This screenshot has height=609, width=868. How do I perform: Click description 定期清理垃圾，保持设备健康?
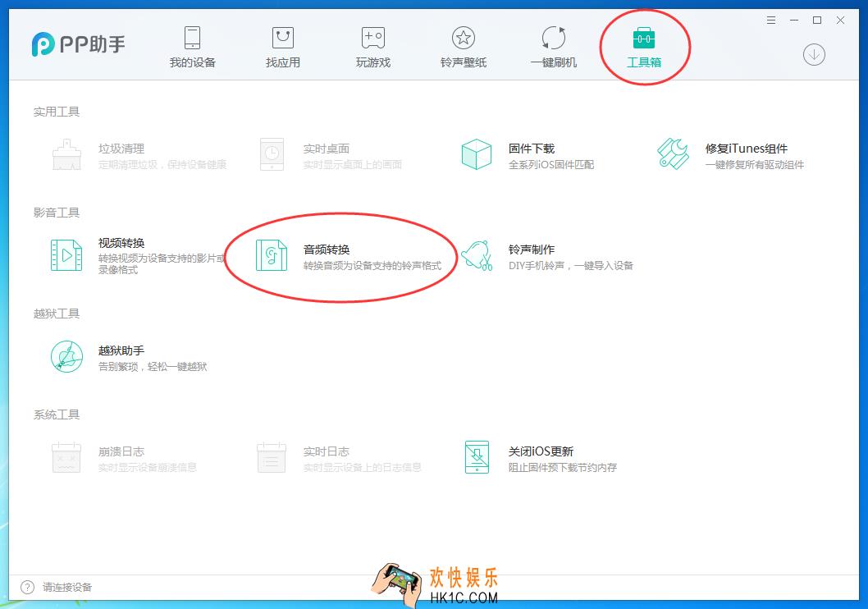(162, 164)
